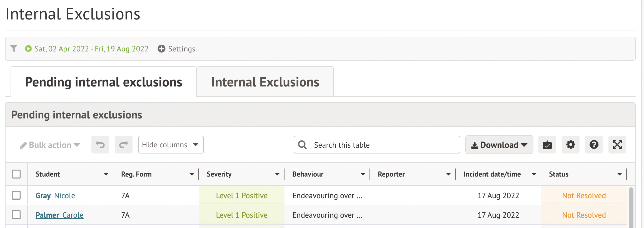The image size is (644, 228).
Task: Click the filter funnel icon
Action: click(x=14, y=49)
